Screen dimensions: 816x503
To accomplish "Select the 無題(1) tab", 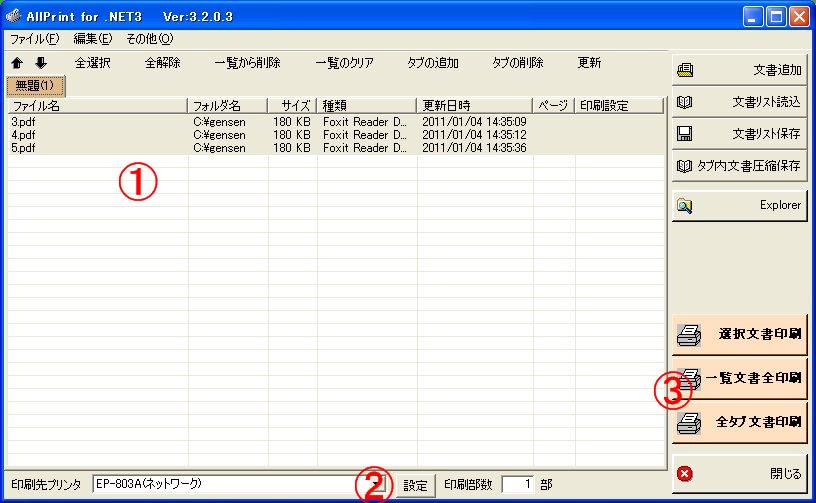I will (35, 85).
